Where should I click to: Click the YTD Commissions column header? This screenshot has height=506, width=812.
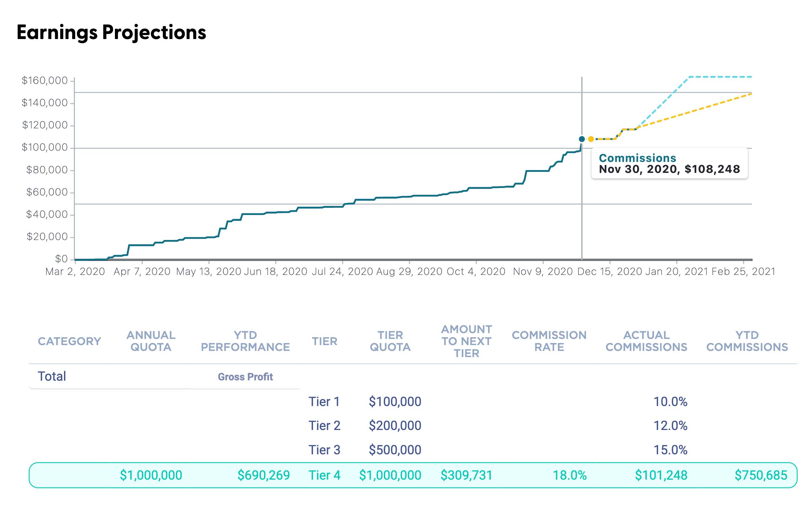click(747, 341)
